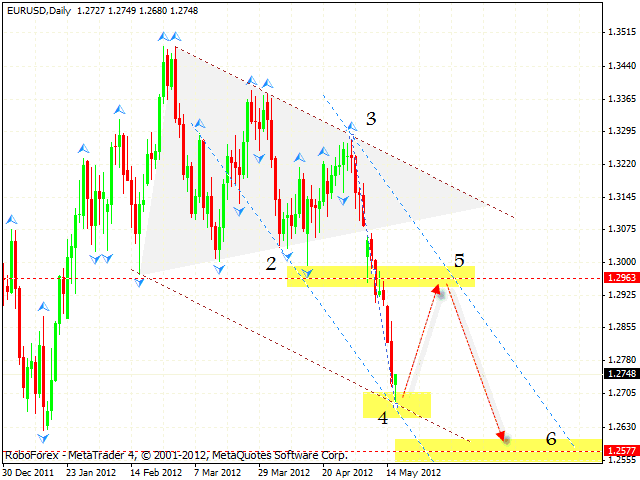Viewport: 640px width, 480px height.
Task: Select the high price value 1.2749
Action: tap(122, 11)
